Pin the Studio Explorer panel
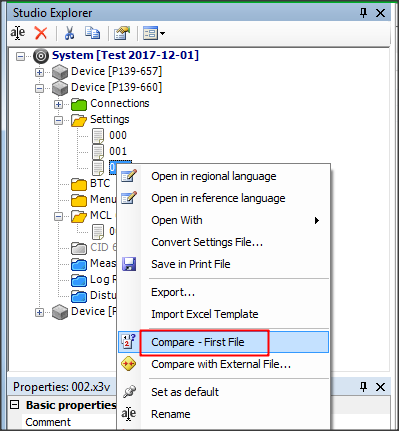399x431 pixels. (363, 13)
